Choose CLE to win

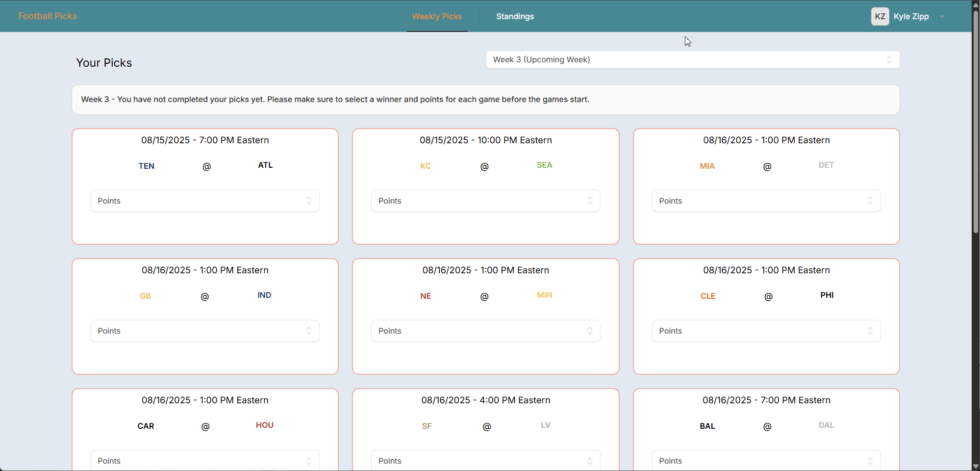coord(708,296)
